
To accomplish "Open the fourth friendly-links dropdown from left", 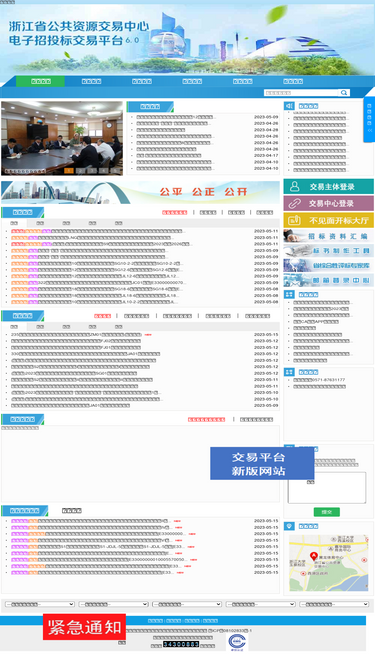I will click(x=261, y=604).
